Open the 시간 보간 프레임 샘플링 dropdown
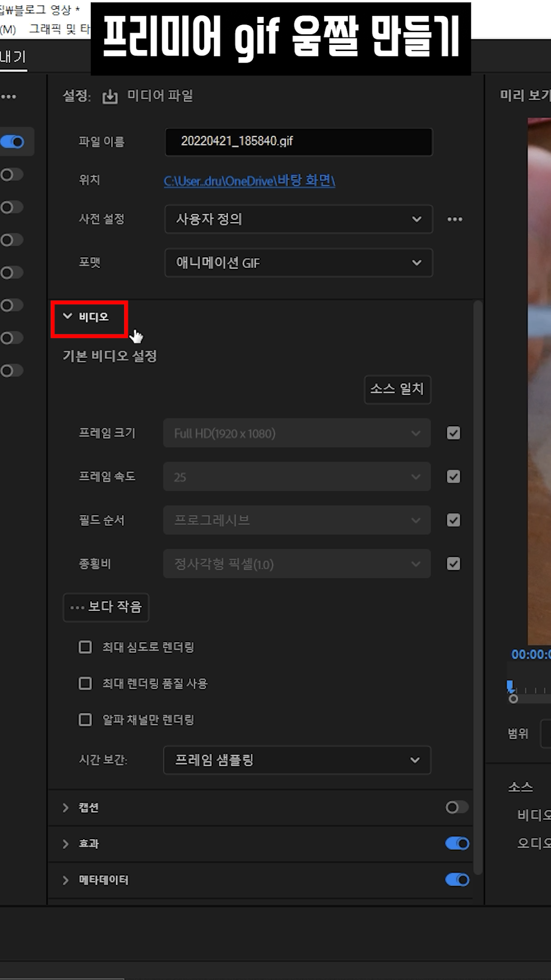This screenshot has height=980, width=551. click(297, 760)
